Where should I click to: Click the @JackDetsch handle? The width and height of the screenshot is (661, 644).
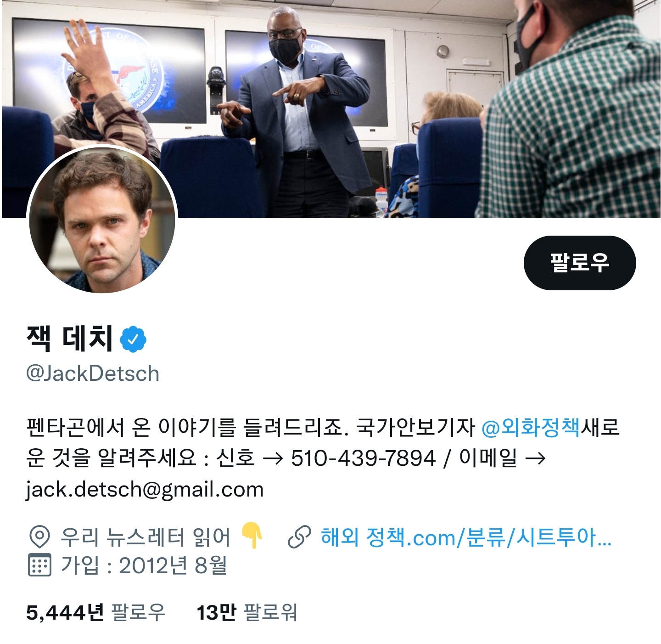pos(93,373)
